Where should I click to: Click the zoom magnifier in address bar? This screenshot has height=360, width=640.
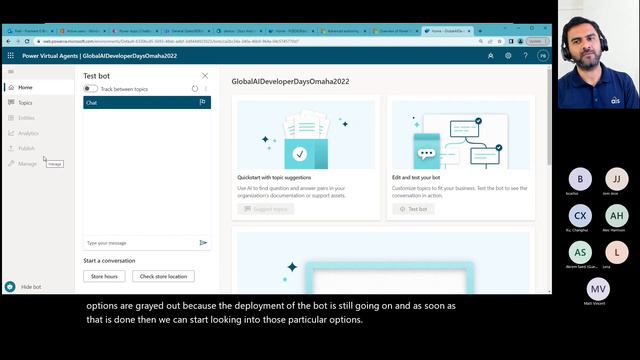(x=481, y=41)
